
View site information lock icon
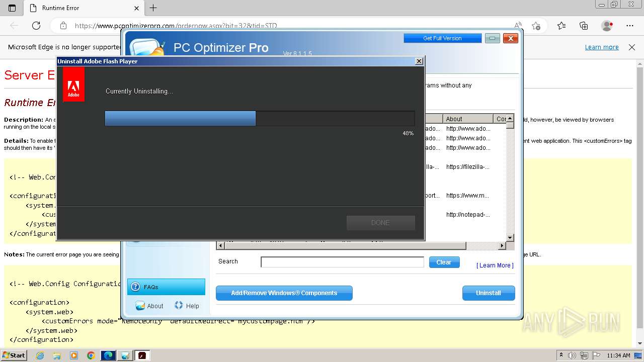[63, 26]
